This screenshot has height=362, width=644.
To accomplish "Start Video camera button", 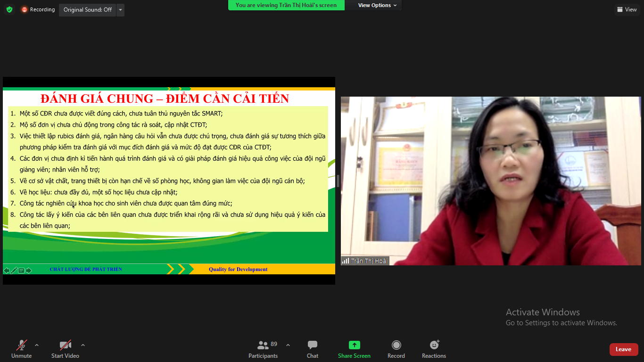I will click(65, 349).
